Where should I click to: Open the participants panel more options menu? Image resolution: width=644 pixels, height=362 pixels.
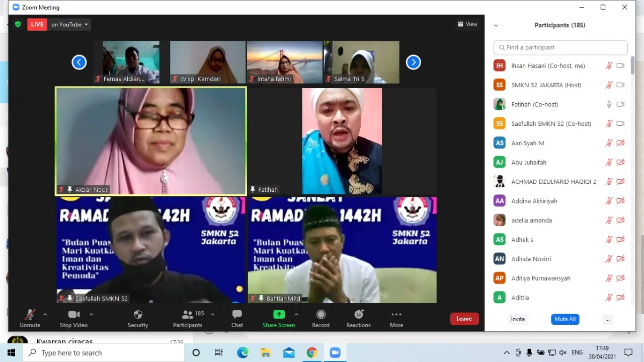click(x=607, y=319)
